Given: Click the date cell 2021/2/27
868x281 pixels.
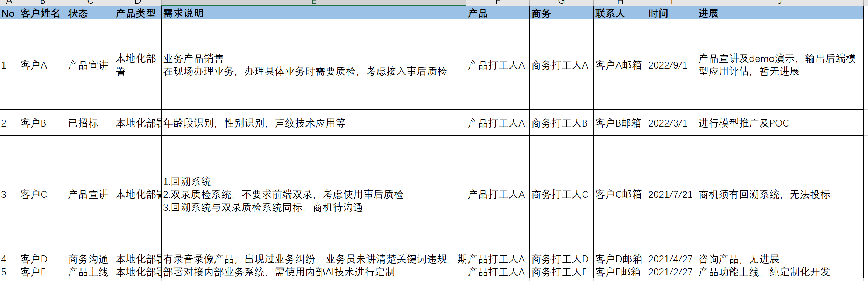Looking at the screenshot, I should [672, 272].
